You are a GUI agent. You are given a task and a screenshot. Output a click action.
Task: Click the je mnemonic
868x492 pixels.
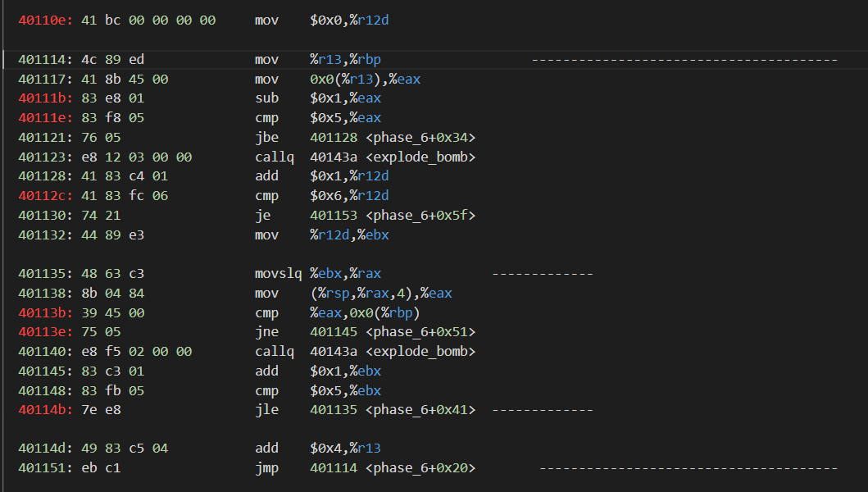click(x=263, y=216)
